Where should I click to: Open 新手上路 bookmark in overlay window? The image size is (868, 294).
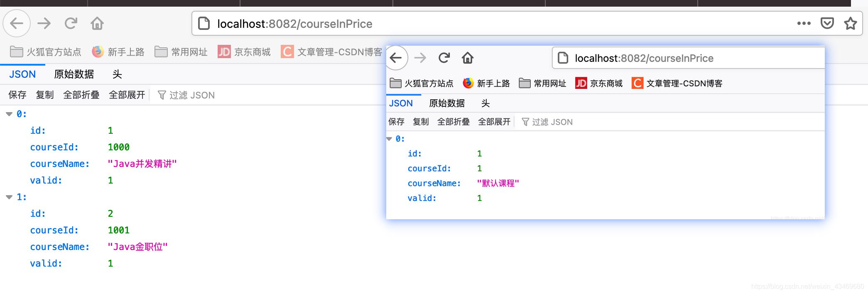click(486, 83)
